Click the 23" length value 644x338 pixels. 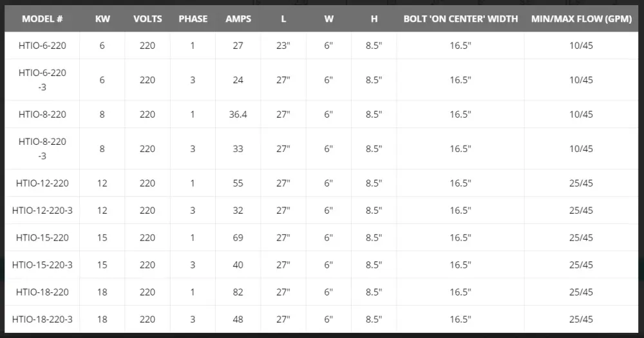(283, 46)
